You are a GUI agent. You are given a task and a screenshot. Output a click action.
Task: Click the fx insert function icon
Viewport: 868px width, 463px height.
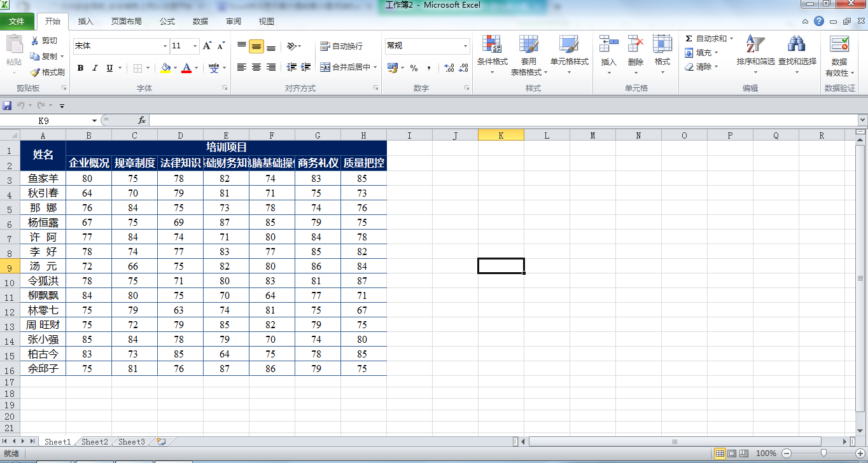(x=142, y=120)
